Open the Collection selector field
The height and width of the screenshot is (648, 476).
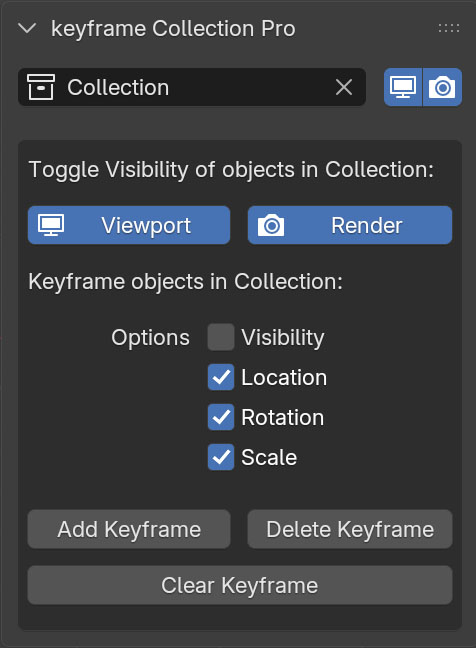[192, 87]
